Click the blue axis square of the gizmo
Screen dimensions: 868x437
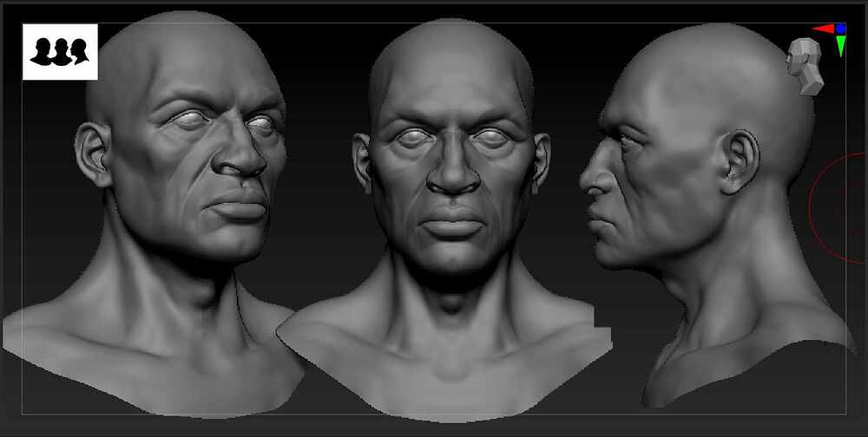click(841, 29)
